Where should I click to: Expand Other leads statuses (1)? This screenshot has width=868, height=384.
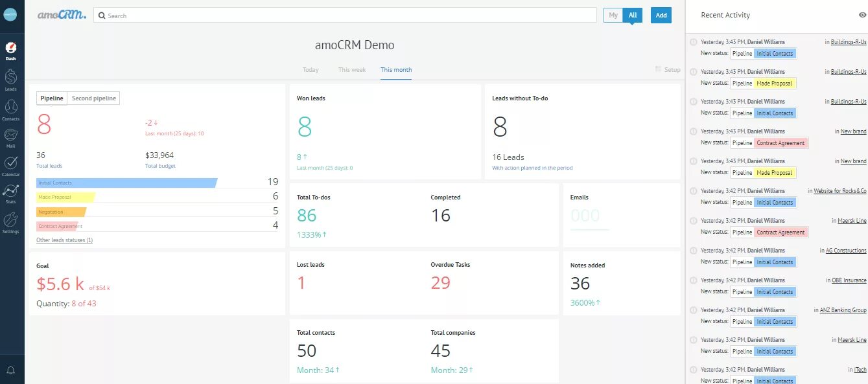(x=65, y=240)
